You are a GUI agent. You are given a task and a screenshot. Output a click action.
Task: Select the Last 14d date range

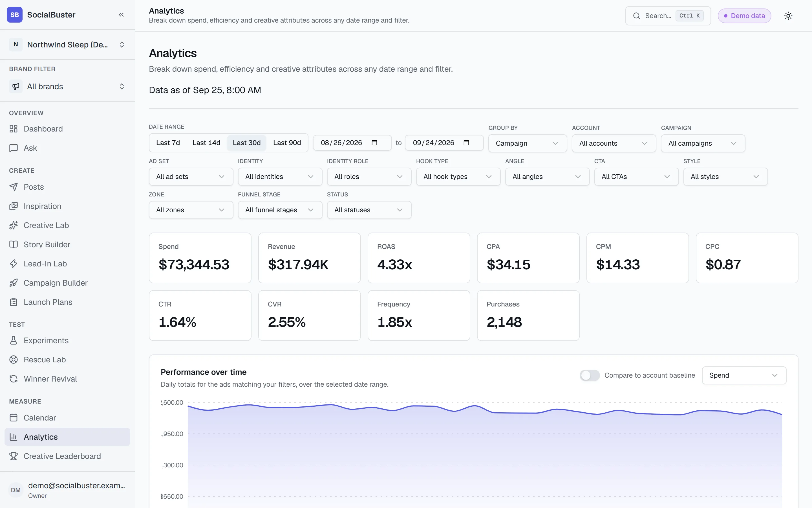click(x=206, y=143)
